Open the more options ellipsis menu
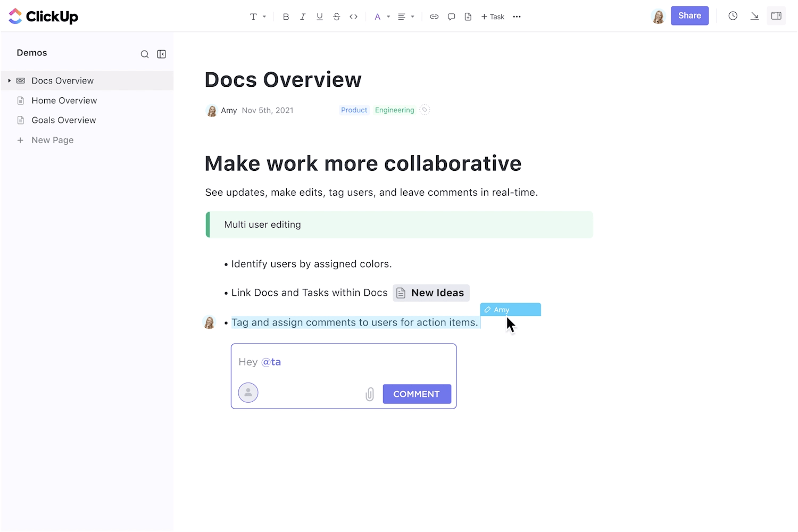 [517, 16]
